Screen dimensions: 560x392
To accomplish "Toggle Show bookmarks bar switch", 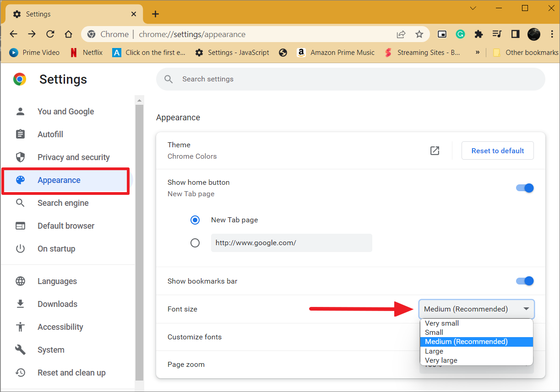I will pos(525,281).
